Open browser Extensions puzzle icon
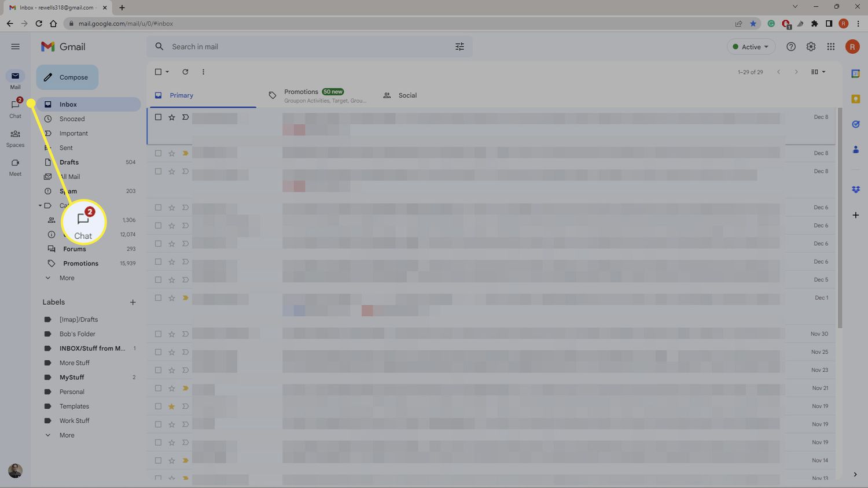The width and height of the screenshot is (868, 488). (x=815, y=24)
